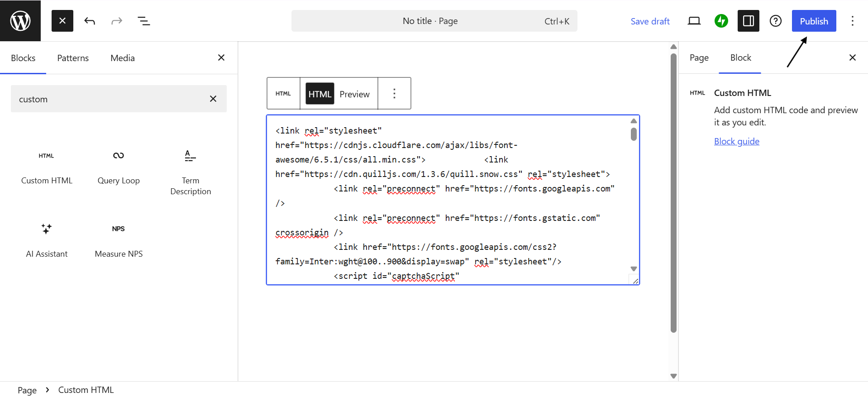Close the block inserter panel
This screenshot has width=868, height=397.
coord(221,57)
